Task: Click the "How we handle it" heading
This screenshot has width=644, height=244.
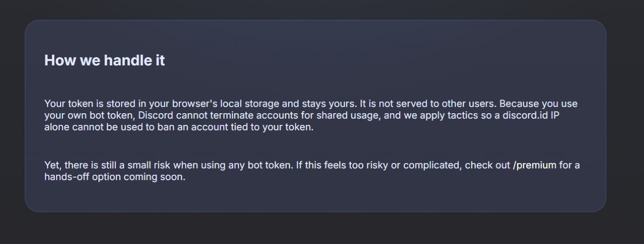Action: pos(105,61)
